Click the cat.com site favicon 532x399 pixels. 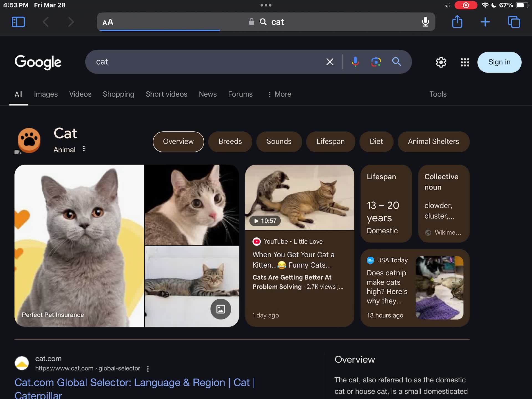click(22, 363)
